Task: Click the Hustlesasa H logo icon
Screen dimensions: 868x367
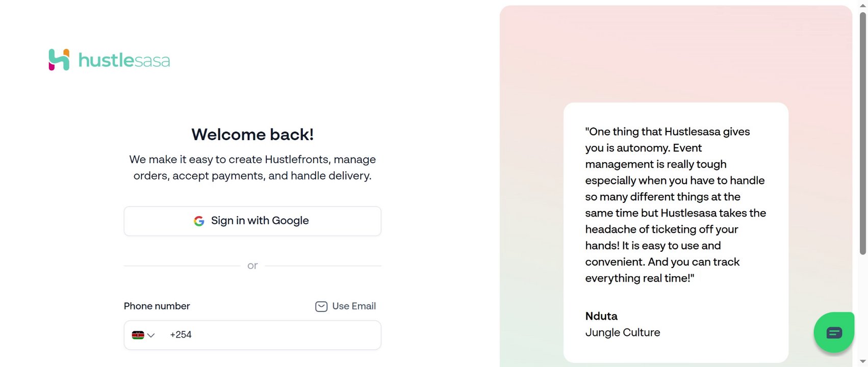Action: (59, 60)
